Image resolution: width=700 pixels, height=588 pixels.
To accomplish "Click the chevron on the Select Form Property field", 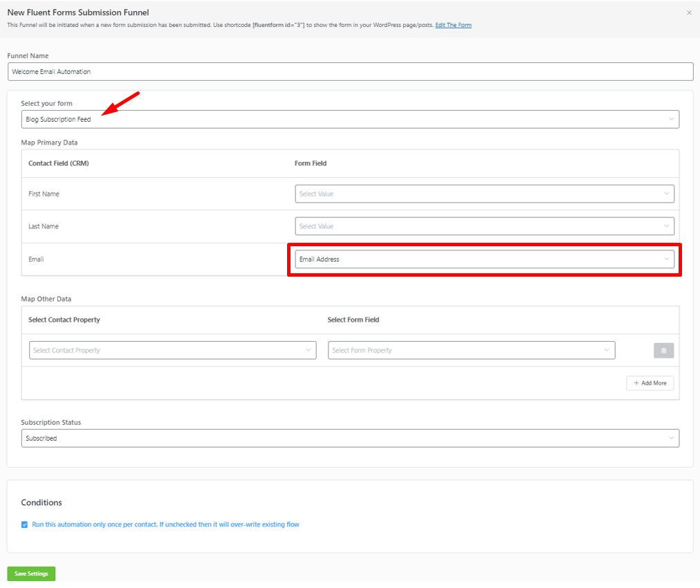I will 607,350.
